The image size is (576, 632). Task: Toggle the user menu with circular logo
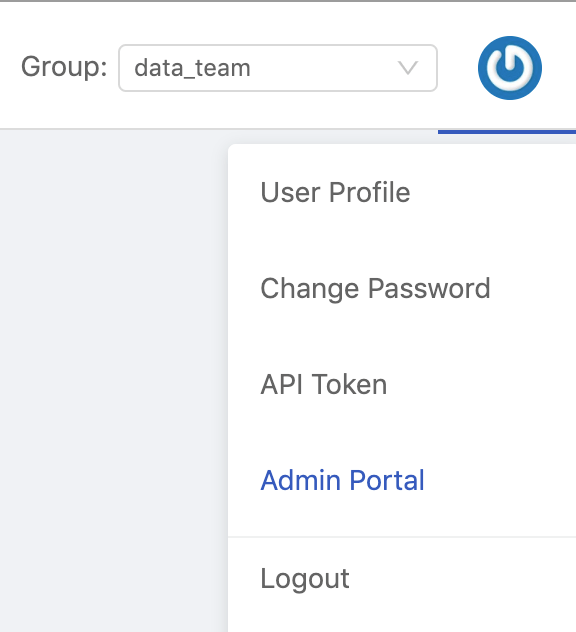pyautogui.click(x=510, y=68)
